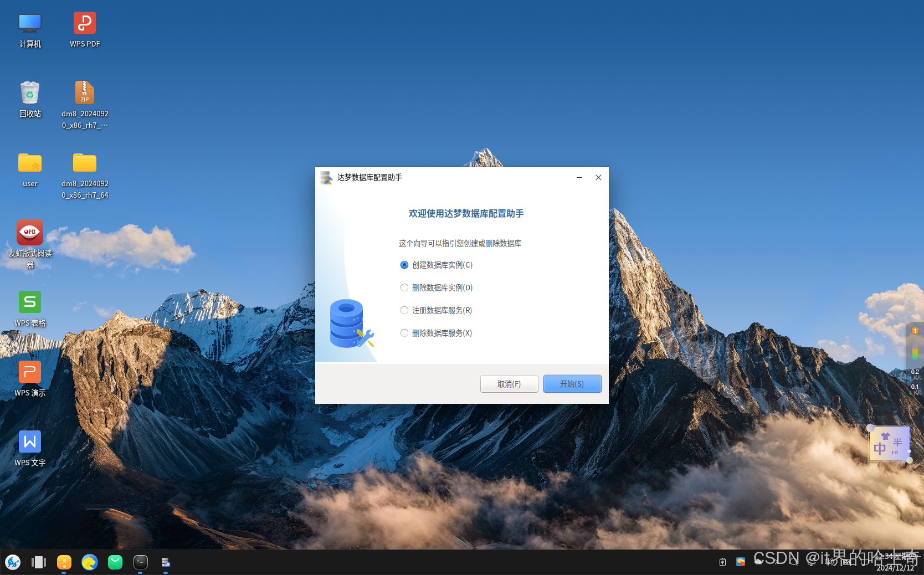Open the security notification tray icon
Viewport: 924px width, 575px height.
click(x=741, y=562)
